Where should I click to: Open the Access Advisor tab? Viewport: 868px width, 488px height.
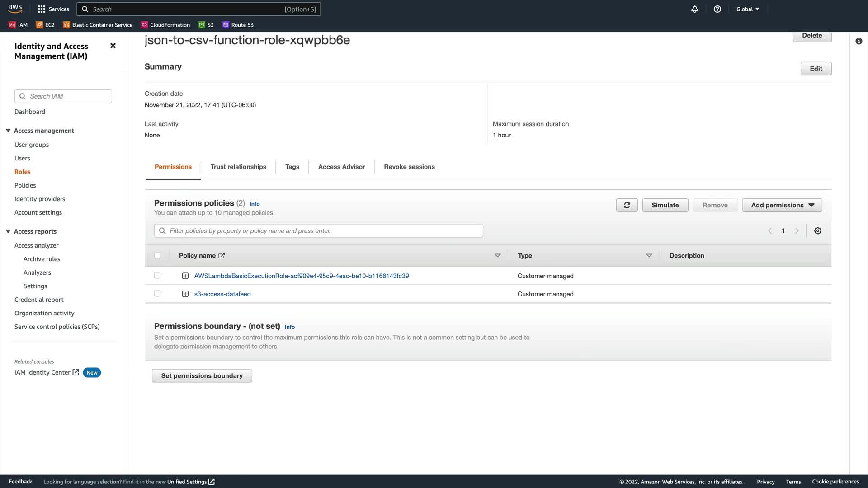tap(341, 167)
